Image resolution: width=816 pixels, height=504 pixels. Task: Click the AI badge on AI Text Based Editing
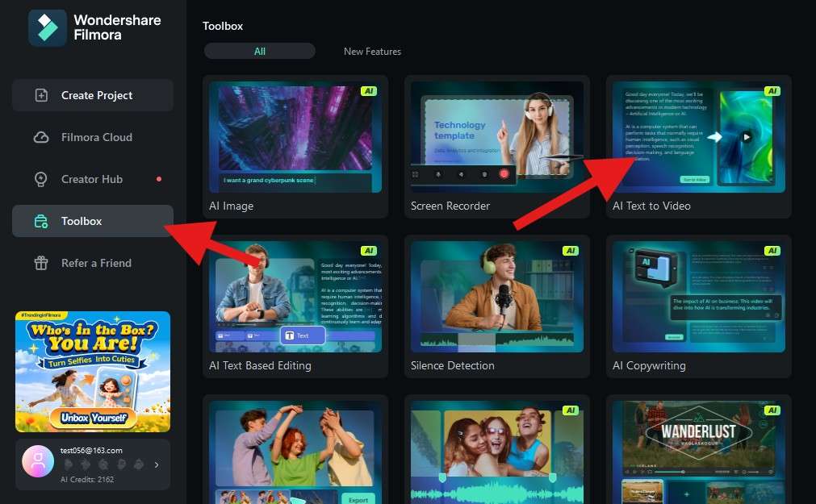point(369,251)
